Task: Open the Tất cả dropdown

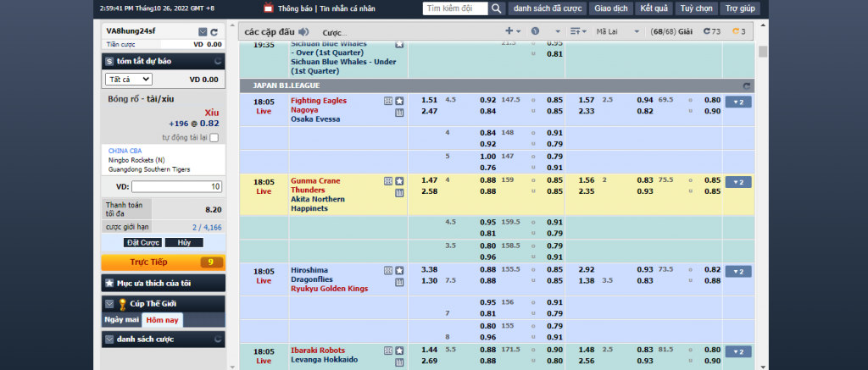Action: pyautogui.click(x=129, y=79)
